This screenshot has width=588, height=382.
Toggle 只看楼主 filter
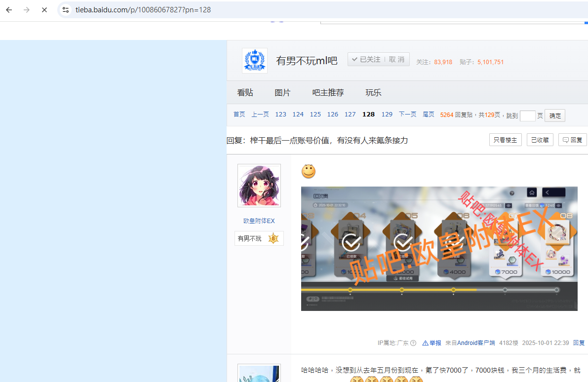(505, 140)
